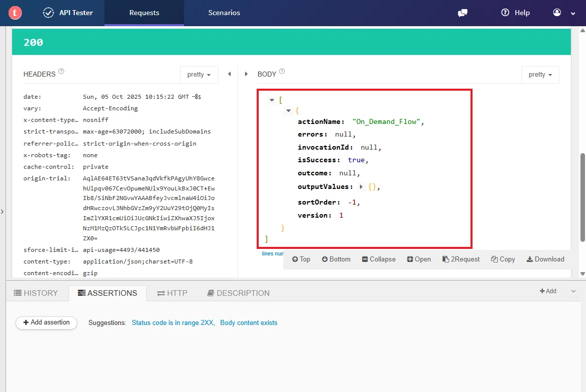586x392 pixels.
Task: Open the user account menu
Action: click(x=564, y=13)
